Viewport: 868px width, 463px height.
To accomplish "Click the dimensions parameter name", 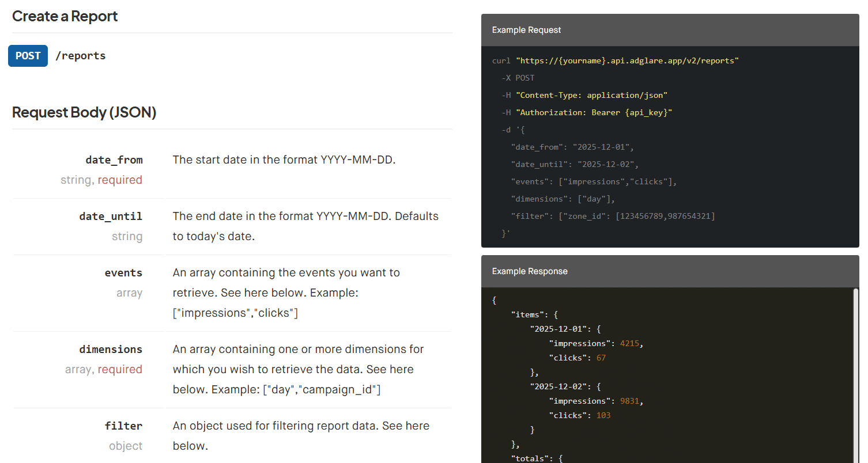I will pos(111,350).
